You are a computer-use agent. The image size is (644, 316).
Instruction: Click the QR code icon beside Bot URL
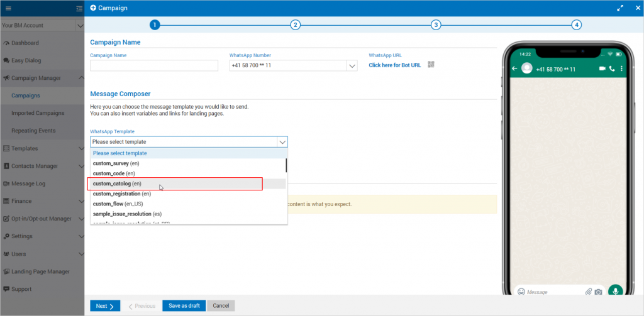click(431, 65)
